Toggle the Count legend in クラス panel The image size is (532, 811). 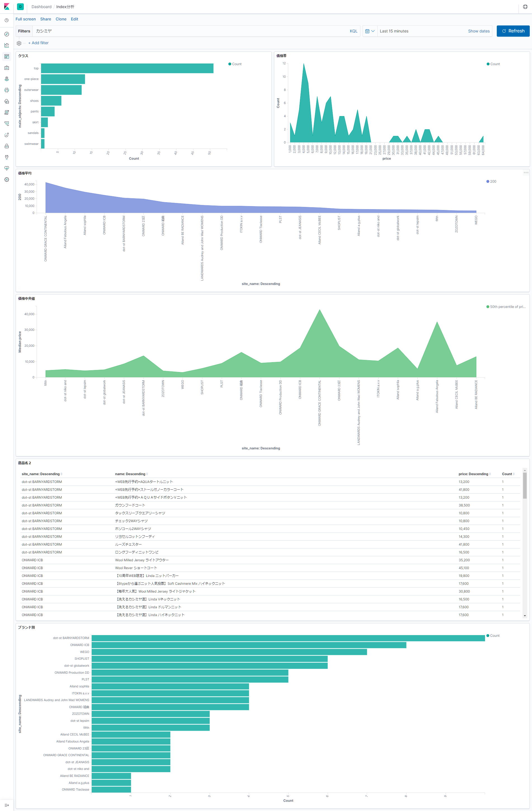click(235, 64)
